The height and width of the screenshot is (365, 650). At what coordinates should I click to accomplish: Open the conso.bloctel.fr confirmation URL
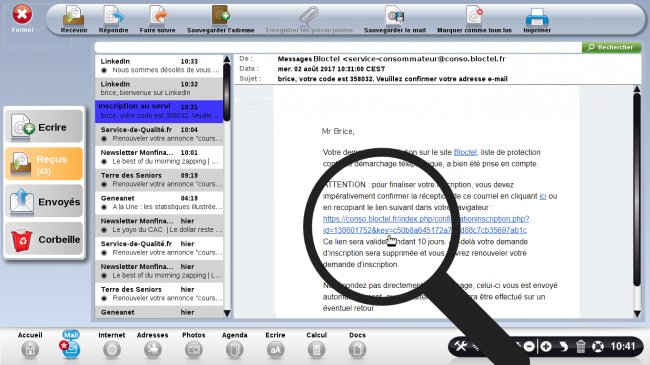426,224
